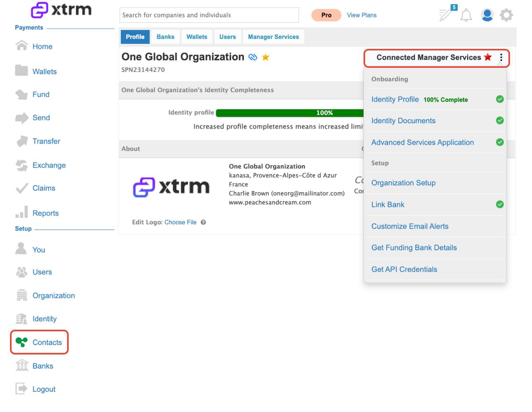Click the xtrm organization logo thumbnail
Viewport: 532px width, 412px height.
(171, 187)
